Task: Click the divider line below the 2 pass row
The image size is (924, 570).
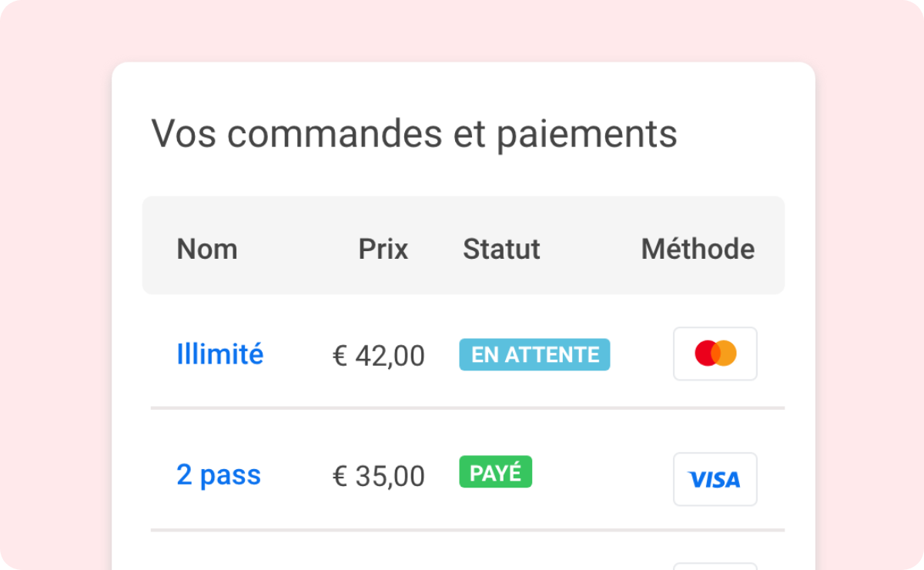Action: [x=467, y=529]
